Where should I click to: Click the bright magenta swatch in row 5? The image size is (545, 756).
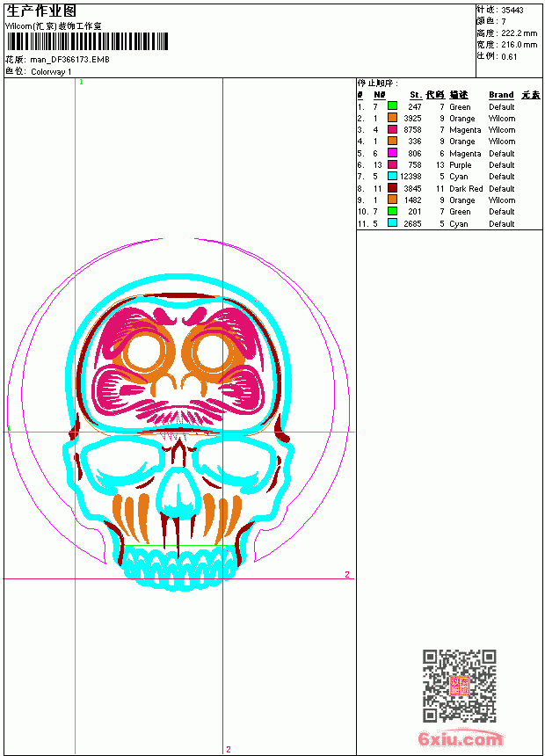pos(393,153)
